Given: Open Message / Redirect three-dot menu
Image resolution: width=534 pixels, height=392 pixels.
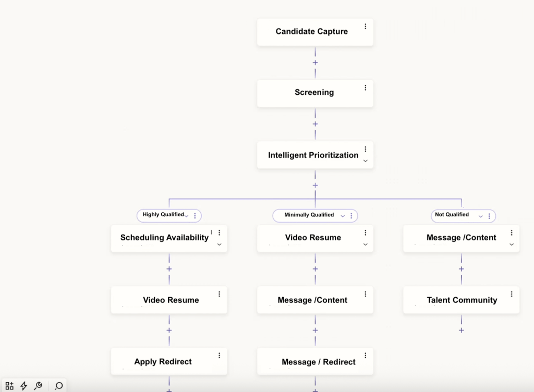Looking at the screenshot, I should tap(365, 356).
